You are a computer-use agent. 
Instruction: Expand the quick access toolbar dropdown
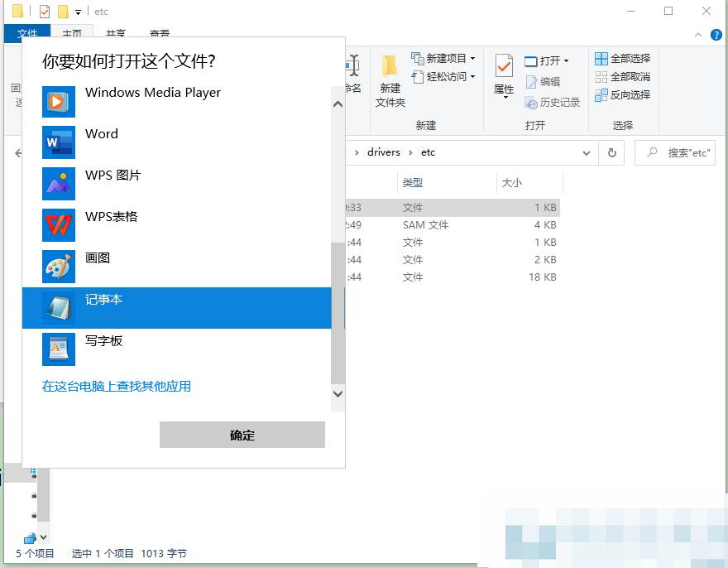[x=78, y=12]
